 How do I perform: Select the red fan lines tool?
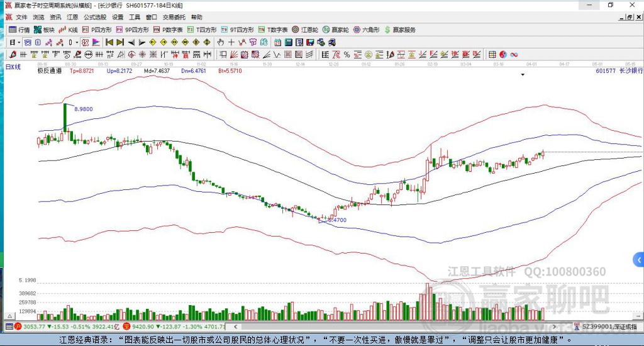(234, 54)
